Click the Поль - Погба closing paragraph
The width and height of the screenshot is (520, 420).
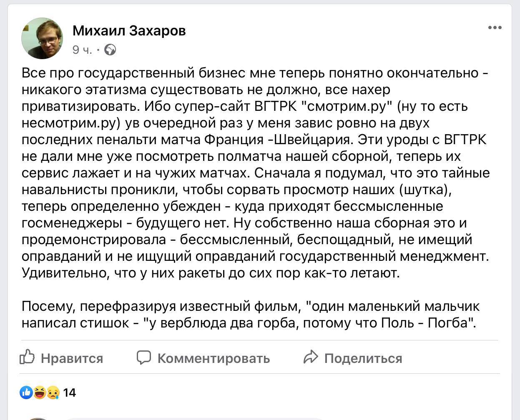click(250, 315)
